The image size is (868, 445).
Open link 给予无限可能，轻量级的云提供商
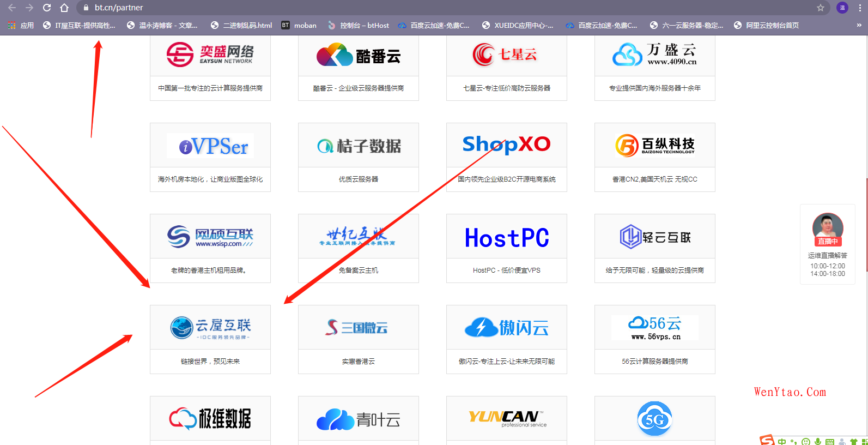click(655, 270)
